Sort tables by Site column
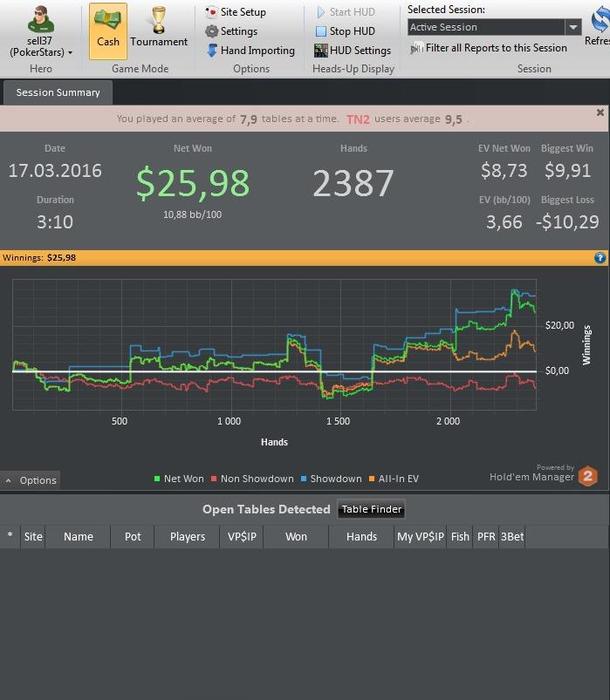 (x=33, y=537)
